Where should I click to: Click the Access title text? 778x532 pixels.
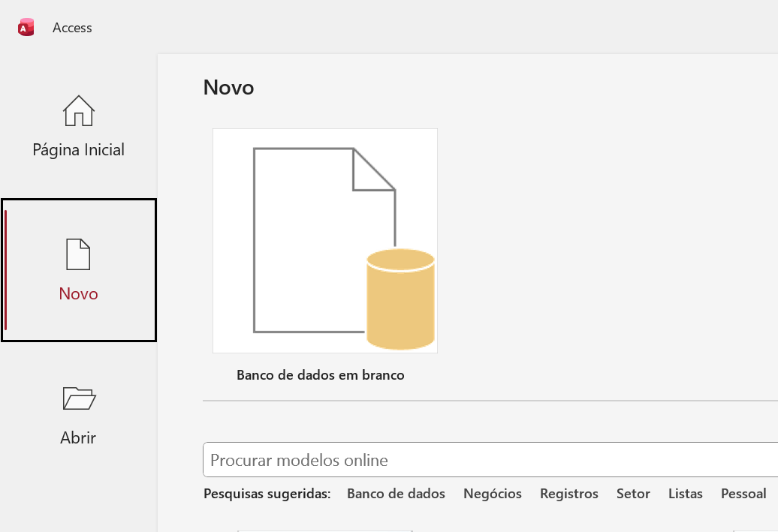pos(72,28)
